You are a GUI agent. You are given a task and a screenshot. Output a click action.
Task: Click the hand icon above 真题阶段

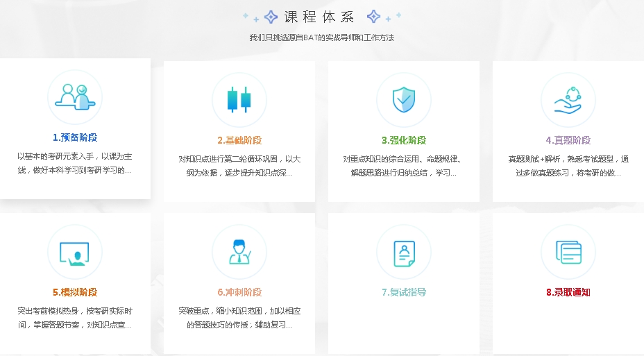[568, 100]
